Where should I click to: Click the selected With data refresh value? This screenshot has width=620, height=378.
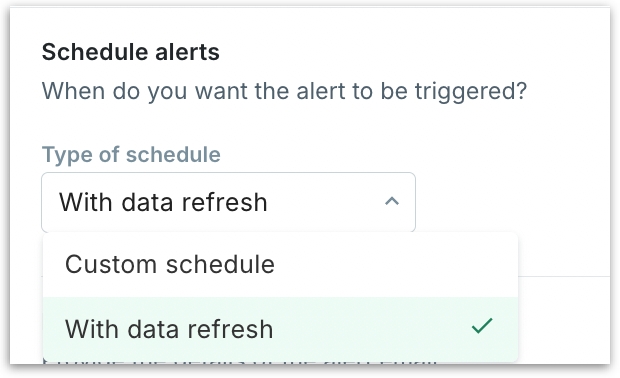(163, 202)
